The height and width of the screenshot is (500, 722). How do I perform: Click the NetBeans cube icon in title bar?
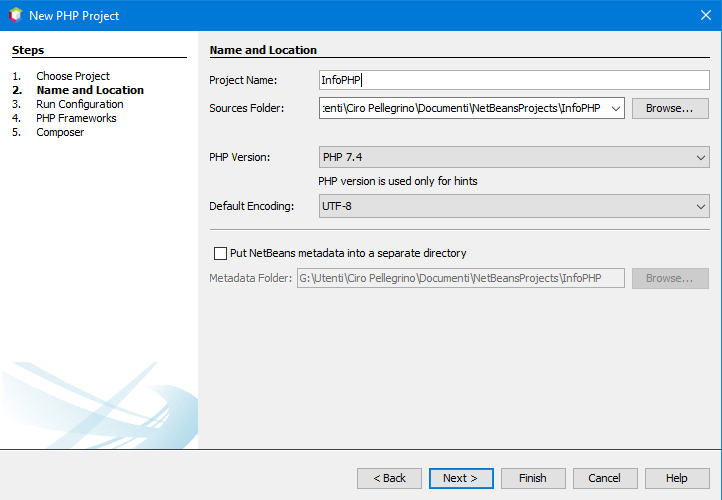pyautogui.click(x=16, y=15)
